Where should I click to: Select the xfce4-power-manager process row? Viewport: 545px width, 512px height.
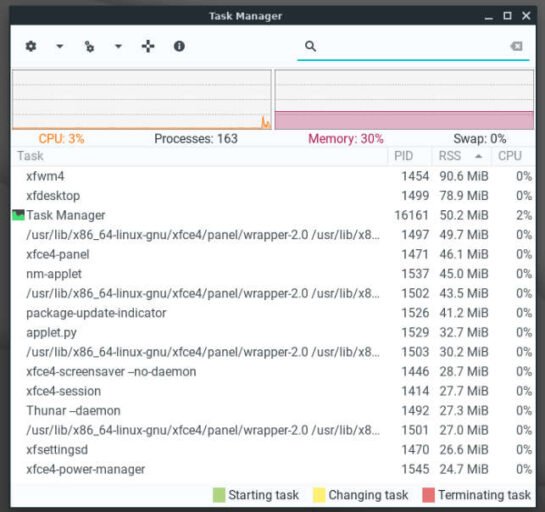pyautogui.click(x=273, y=469)
